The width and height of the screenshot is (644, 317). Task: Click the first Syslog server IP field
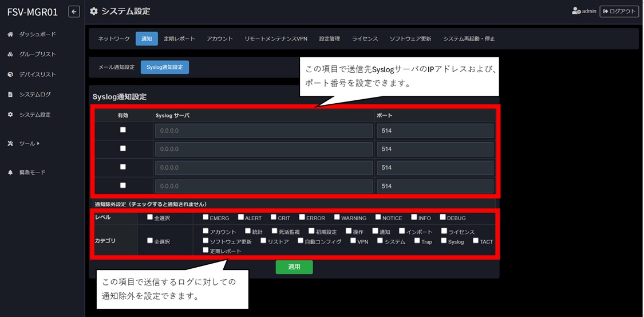(x=264, y=131)
